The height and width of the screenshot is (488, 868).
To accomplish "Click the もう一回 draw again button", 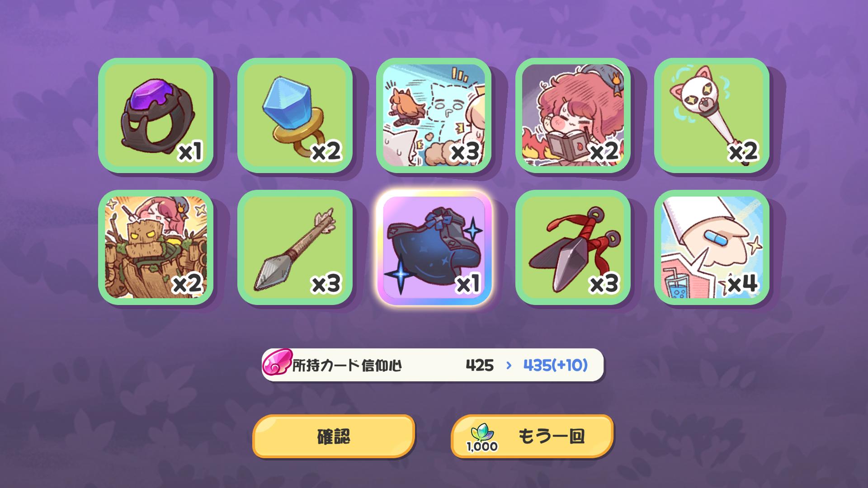I will (x=532, y=436).
